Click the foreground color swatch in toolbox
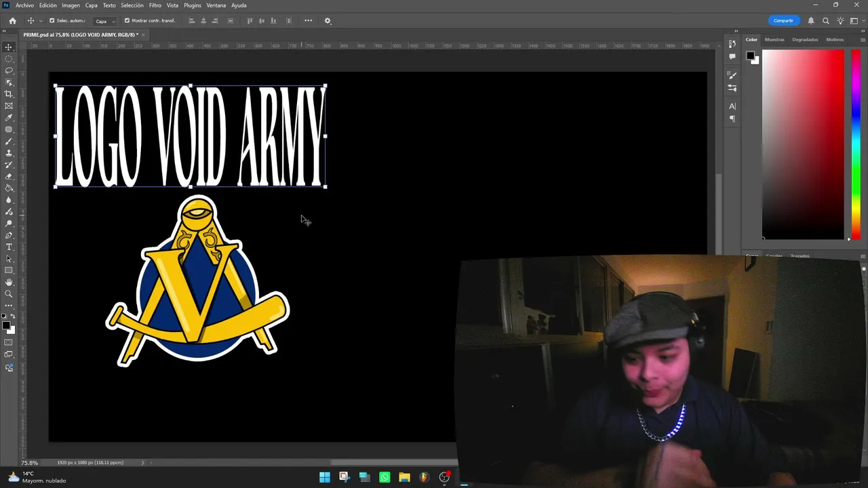This screenshot has height=488, width=868. (6, 325)
